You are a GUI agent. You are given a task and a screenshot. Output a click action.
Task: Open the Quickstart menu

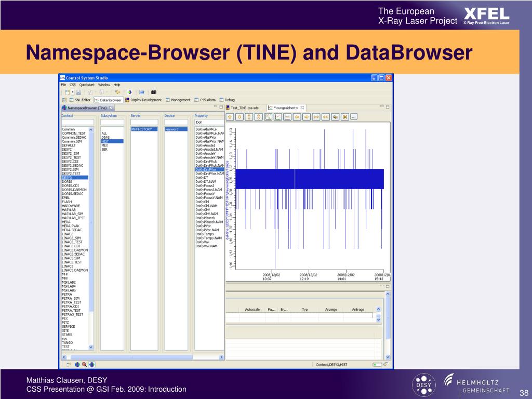pos(87,85)
